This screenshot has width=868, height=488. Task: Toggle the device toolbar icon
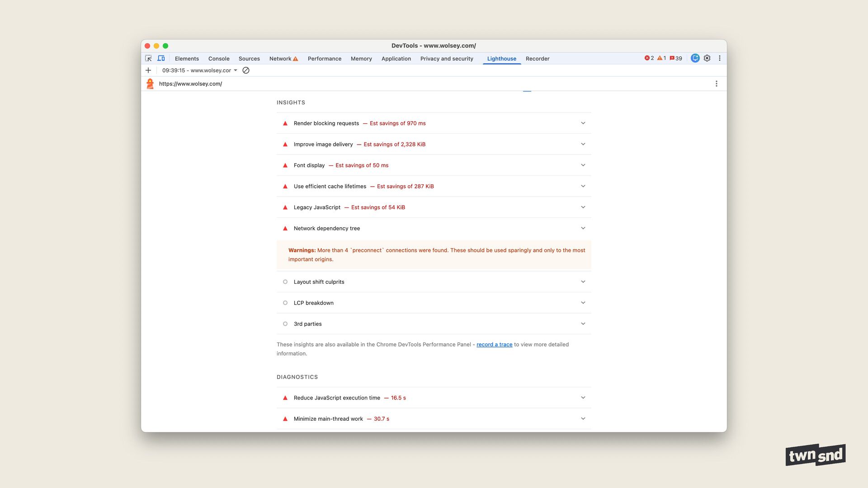pos(161,58)
